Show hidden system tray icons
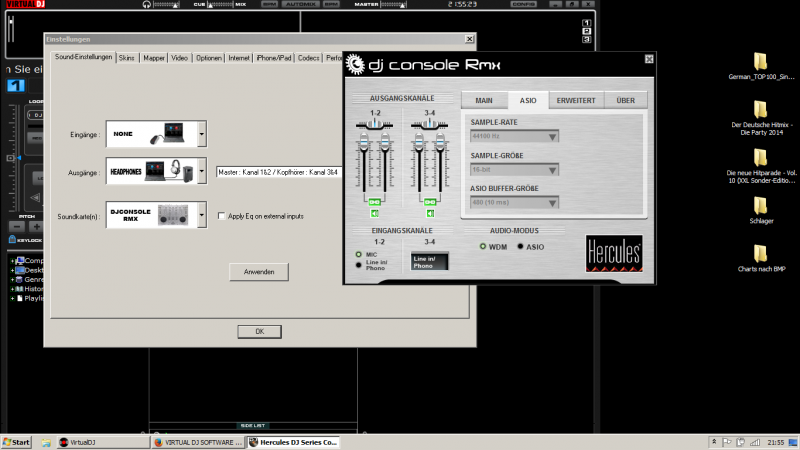Viewport: 800px width, 450px height. [x=714, y=442]
